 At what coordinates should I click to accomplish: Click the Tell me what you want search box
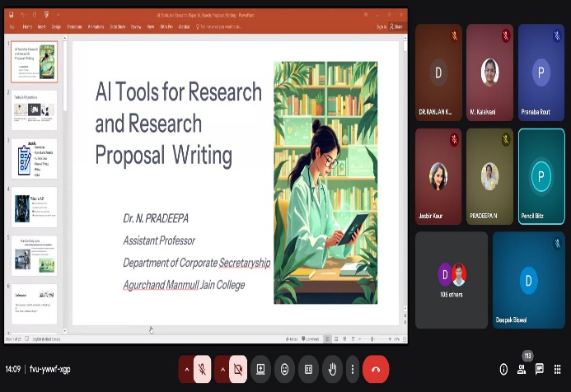(219, 26)
